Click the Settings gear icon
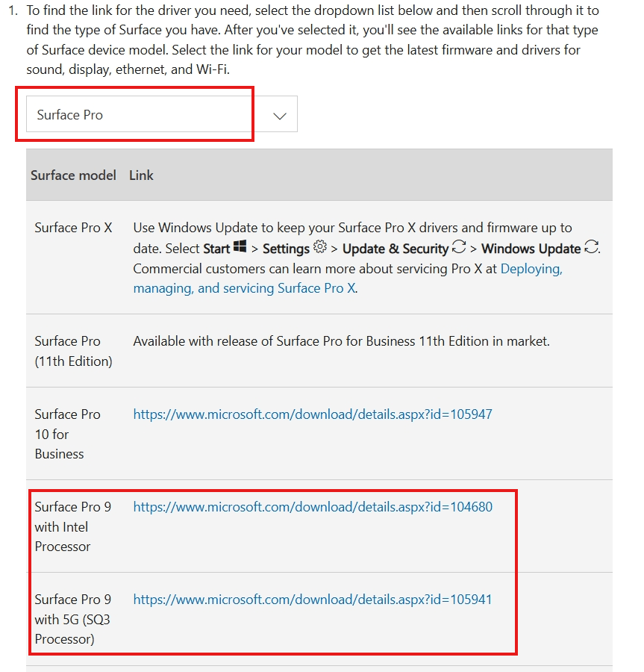This screenshot has height=672, width=644. click(320, 247)
